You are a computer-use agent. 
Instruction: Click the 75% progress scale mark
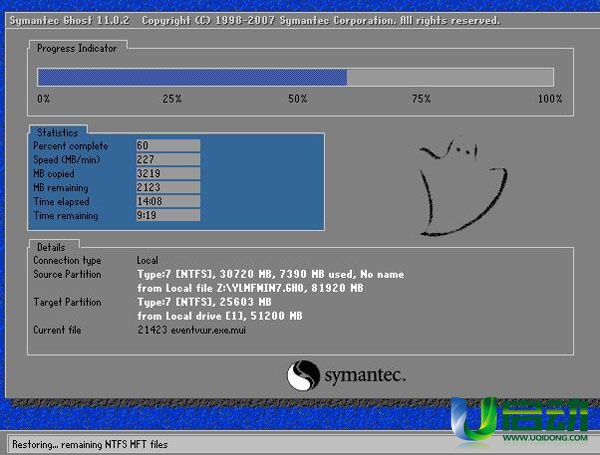pyautogui.click(x=421, y=99)
